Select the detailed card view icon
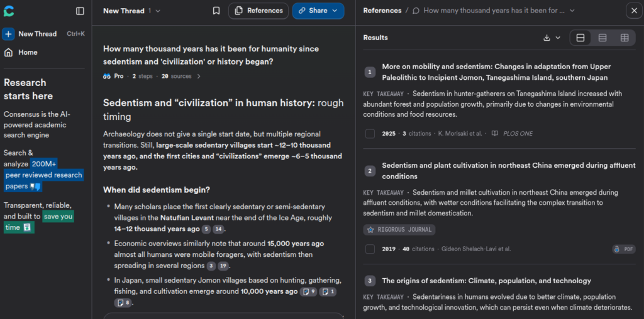 coord(580,38)
